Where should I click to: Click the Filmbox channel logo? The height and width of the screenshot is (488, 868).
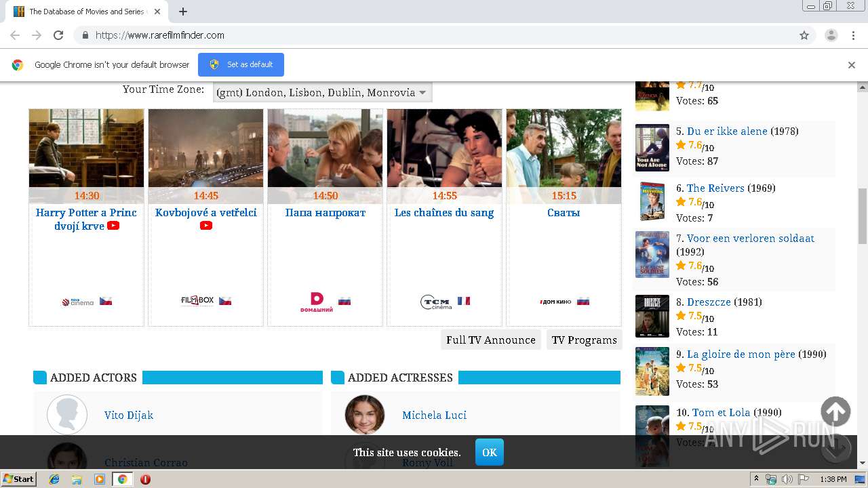(x=197, y=301)
